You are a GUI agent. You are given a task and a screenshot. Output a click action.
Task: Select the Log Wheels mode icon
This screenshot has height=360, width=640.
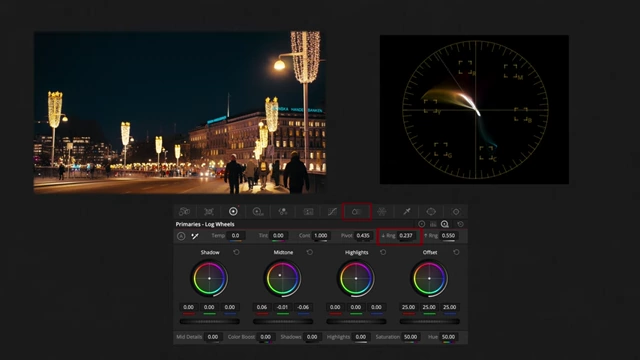pos(445,224)
